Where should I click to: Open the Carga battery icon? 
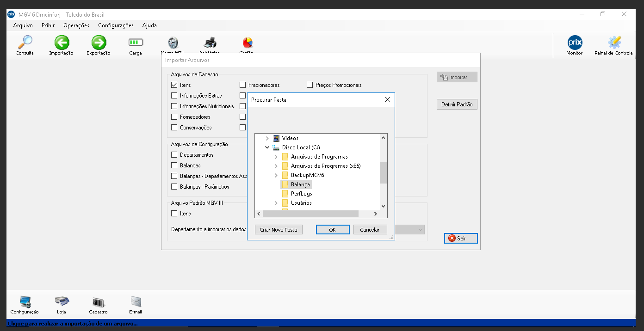point(136,43)
